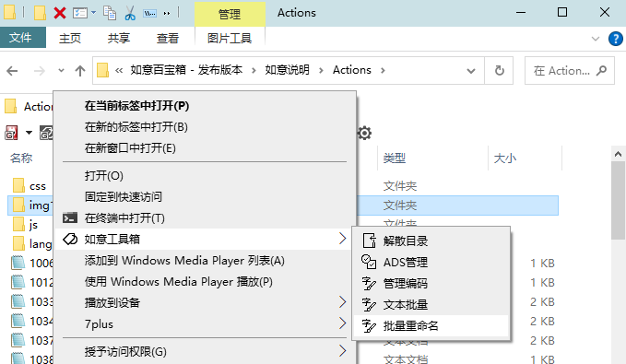Choose 管理编码 from the submenu
626x364 pixels.
431,284
